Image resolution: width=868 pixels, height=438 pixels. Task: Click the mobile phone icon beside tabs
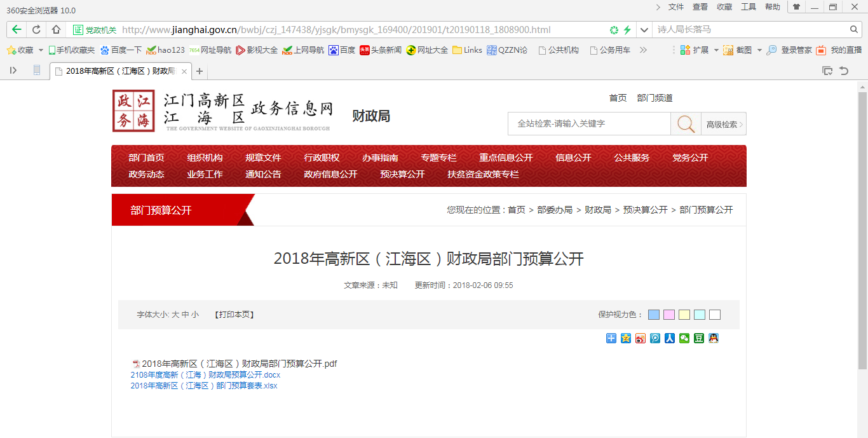click(37, 71)
